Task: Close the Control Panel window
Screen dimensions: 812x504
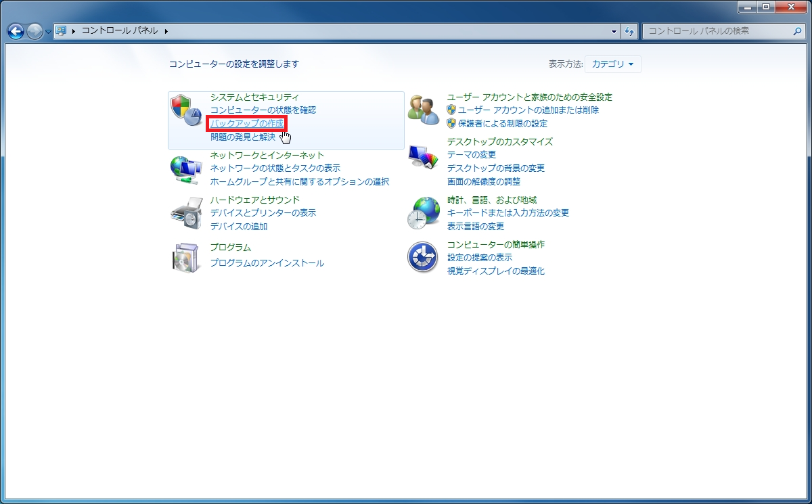Action: click(790, 7)
